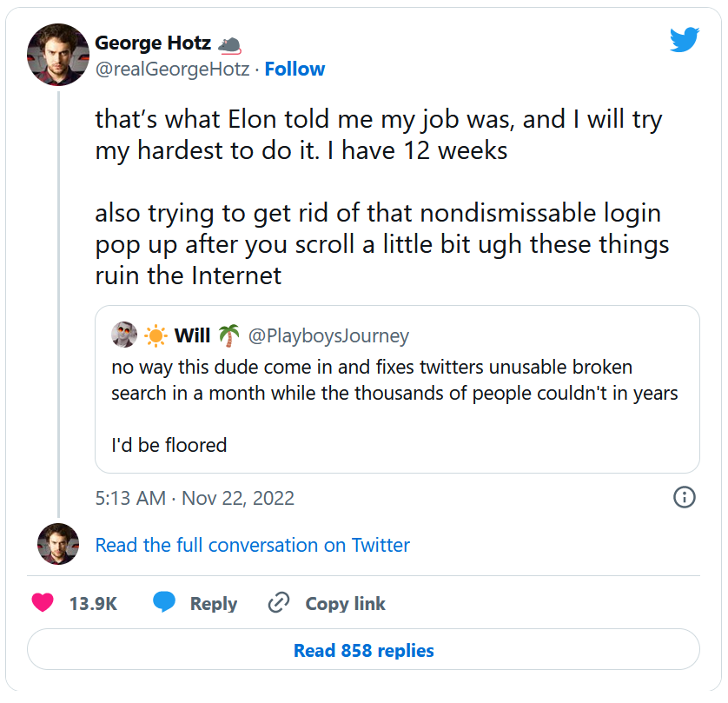Viewport: 728px width, 703px height.
Task: Click the Twitter bird logo
Action: [684, 40]
